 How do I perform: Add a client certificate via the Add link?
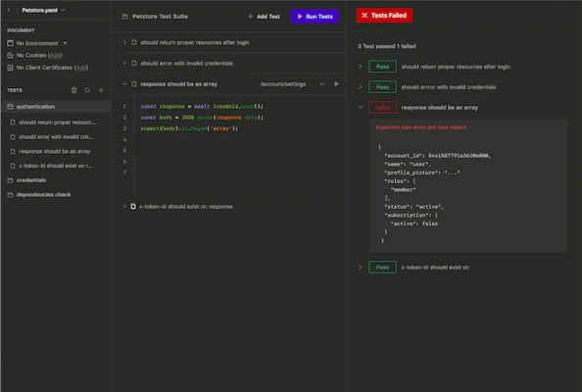pos(81,68)
